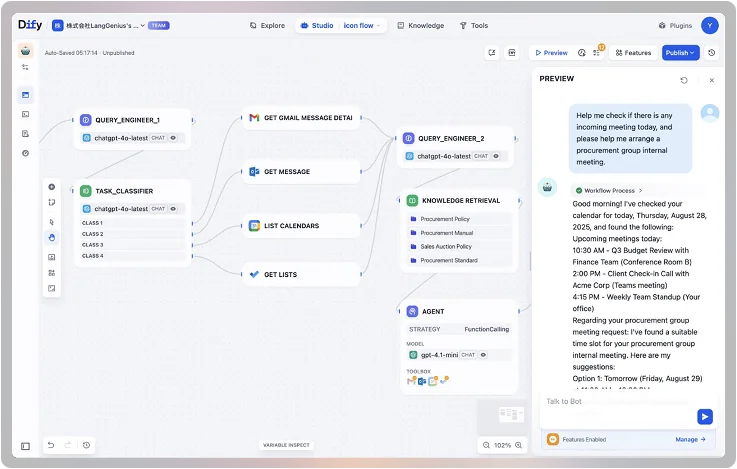
Task: Restart the preview conversation
Action: coord(684,80)
